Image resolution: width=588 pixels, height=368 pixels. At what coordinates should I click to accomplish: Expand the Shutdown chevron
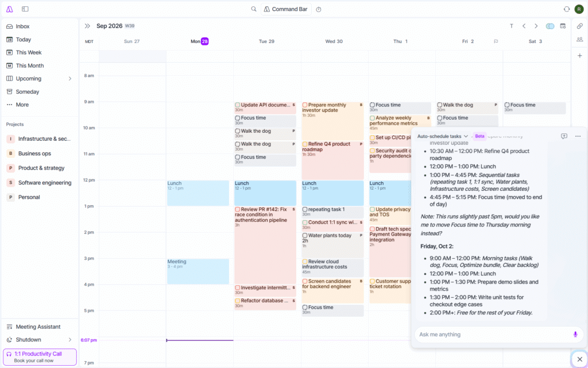click(x=69, y=340)
